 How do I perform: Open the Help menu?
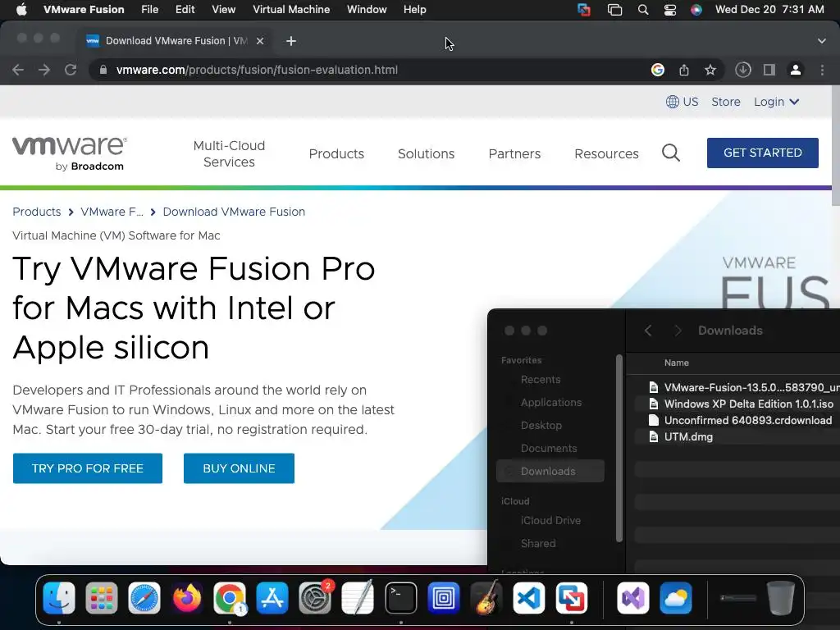click(x=414, y=9)
